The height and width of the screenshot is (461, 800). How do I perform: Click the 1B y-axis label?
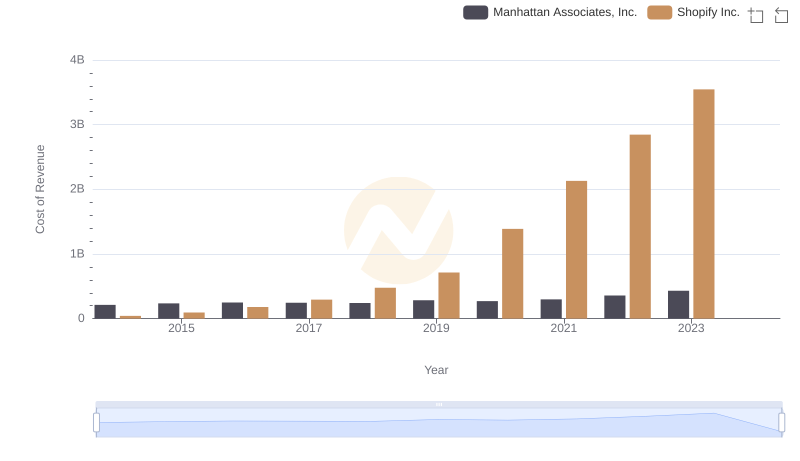coord(77,254)
